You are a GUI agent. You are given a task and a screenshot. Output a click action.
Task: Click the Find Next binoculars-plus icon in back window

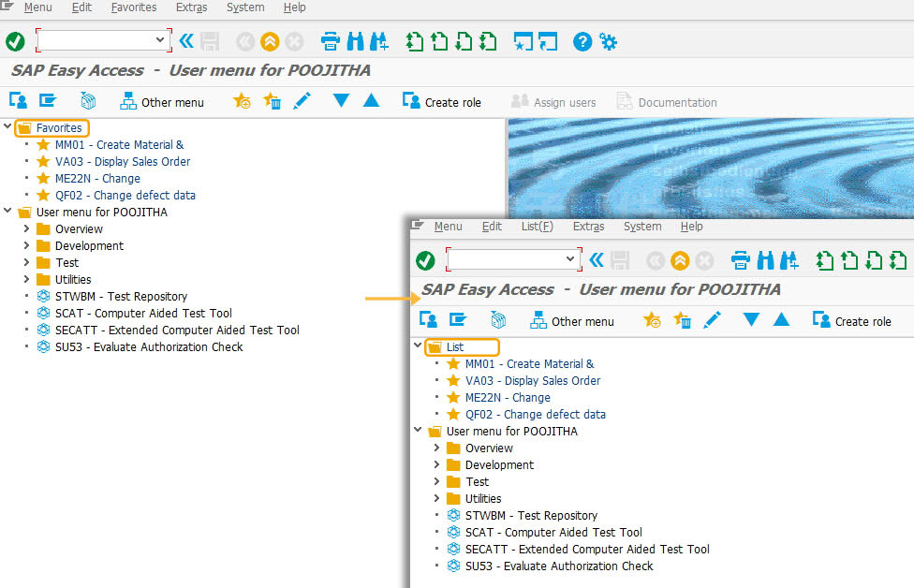point(379,41)
